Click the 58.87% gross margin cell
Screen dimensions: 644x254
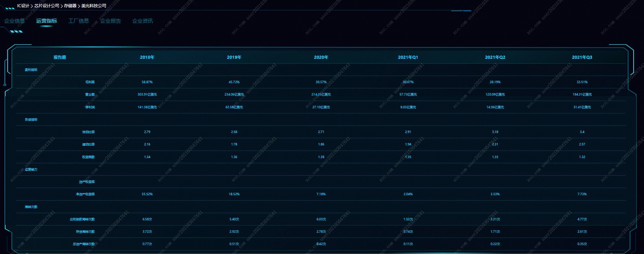coord(147,82)
